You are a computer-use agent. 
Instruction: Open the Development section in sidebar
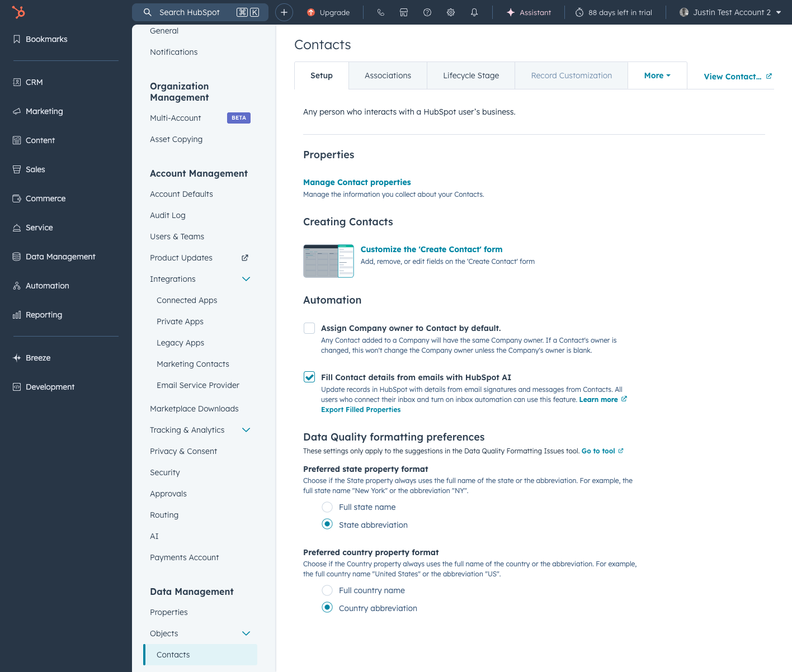tap(44, 387)
